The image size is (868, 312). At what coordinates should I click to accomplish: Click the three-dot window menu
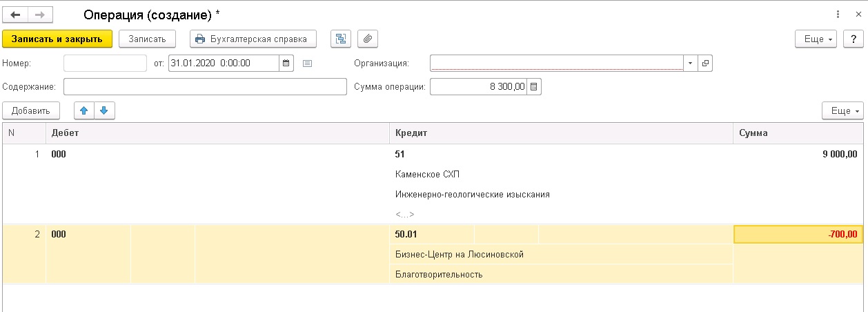click(x=838, y=14)
